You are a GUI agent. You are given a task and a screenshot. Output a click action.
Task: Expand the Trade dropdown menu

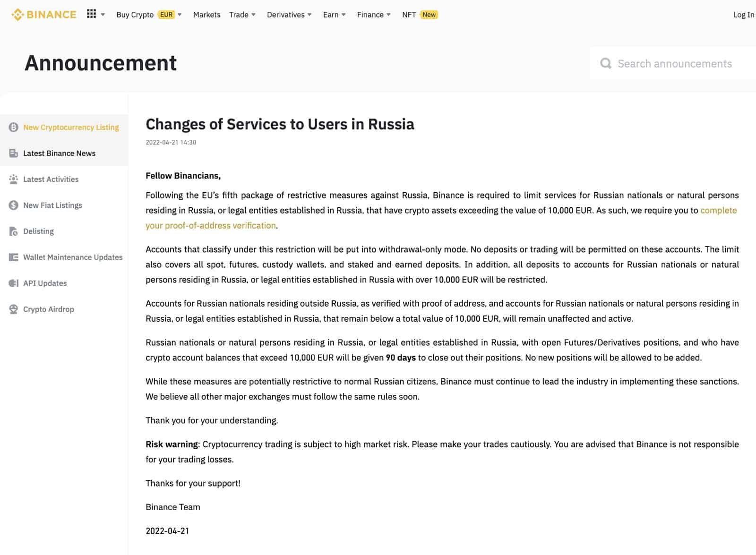click(x=253, y=15)
